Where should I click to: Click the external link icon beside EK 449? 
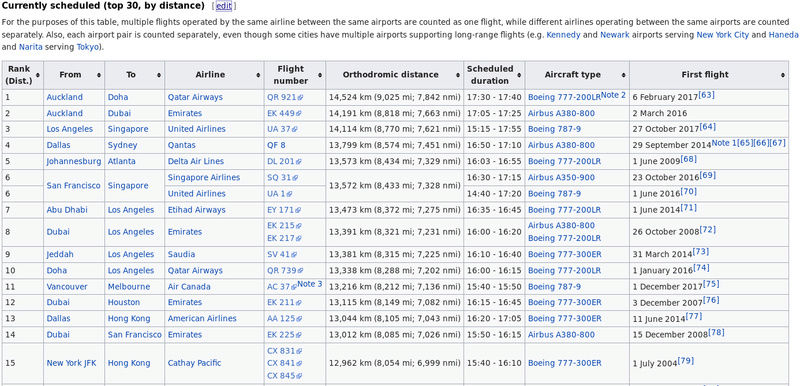click(300, 114)
